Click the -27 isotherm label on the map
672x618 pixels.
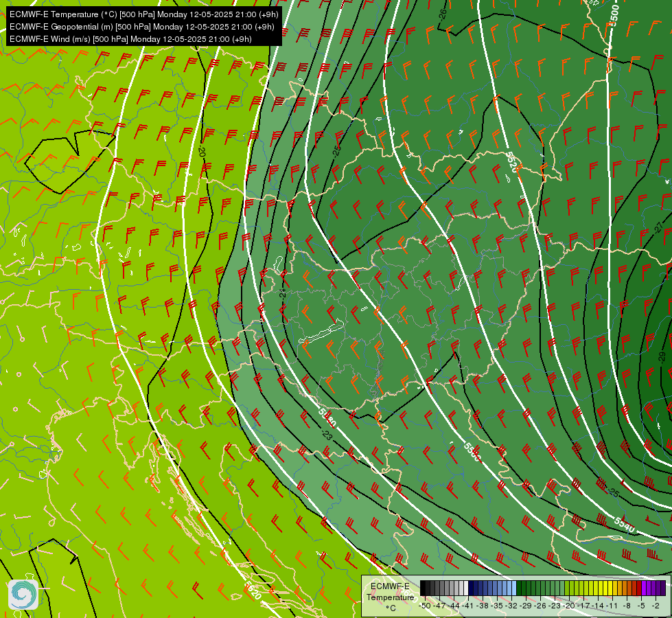point(658,228)
